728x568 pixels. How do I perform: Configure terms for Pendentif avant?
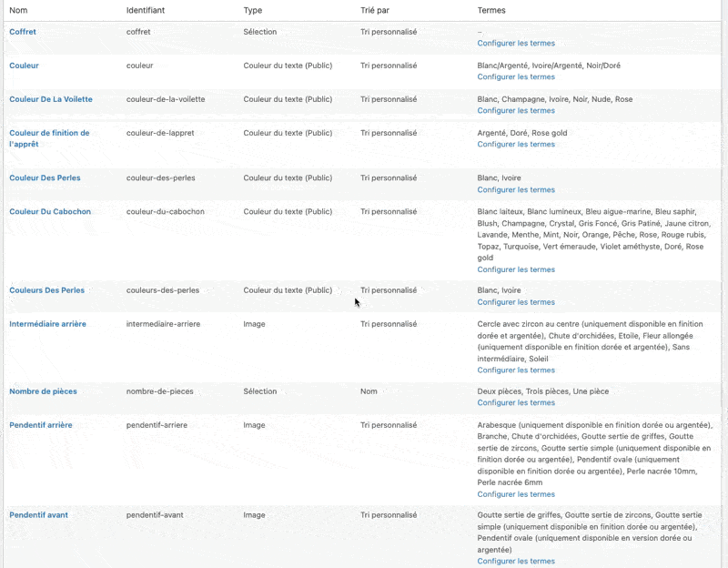tap(516, 561)
